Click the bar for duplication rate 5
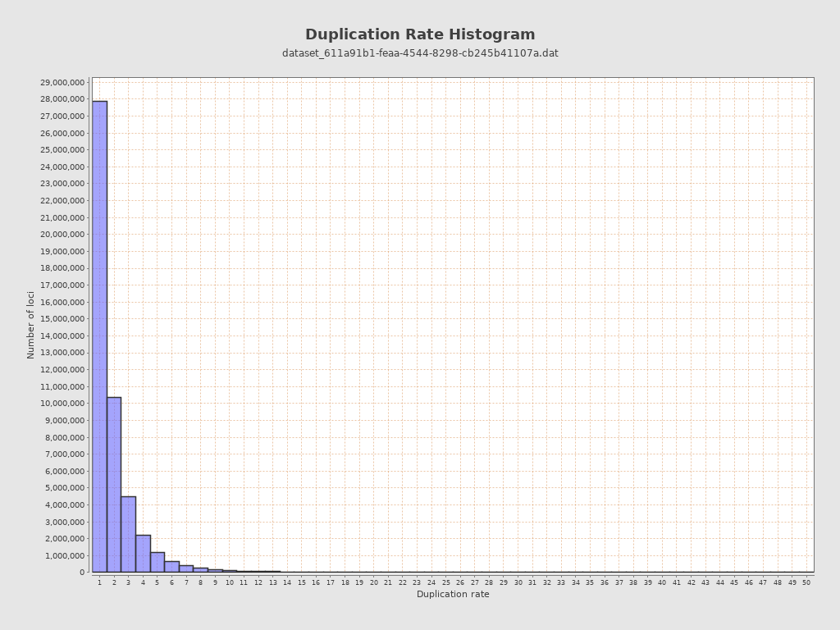 [157, 563]
